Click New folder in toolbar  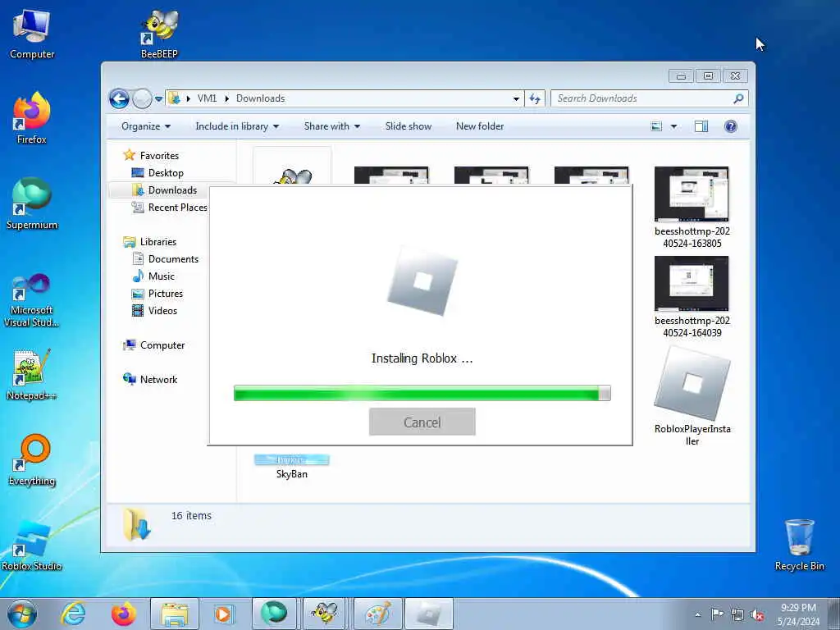[480, 126]
